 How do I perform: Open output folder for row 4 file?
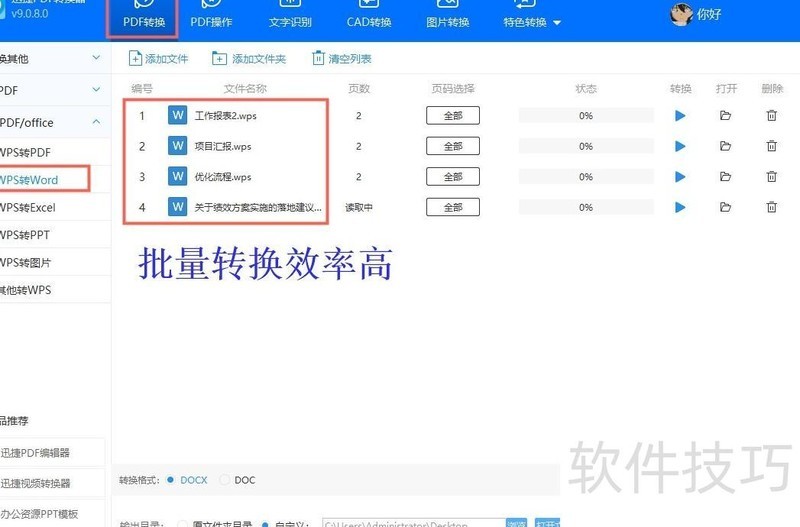click(x=725, y=207)
